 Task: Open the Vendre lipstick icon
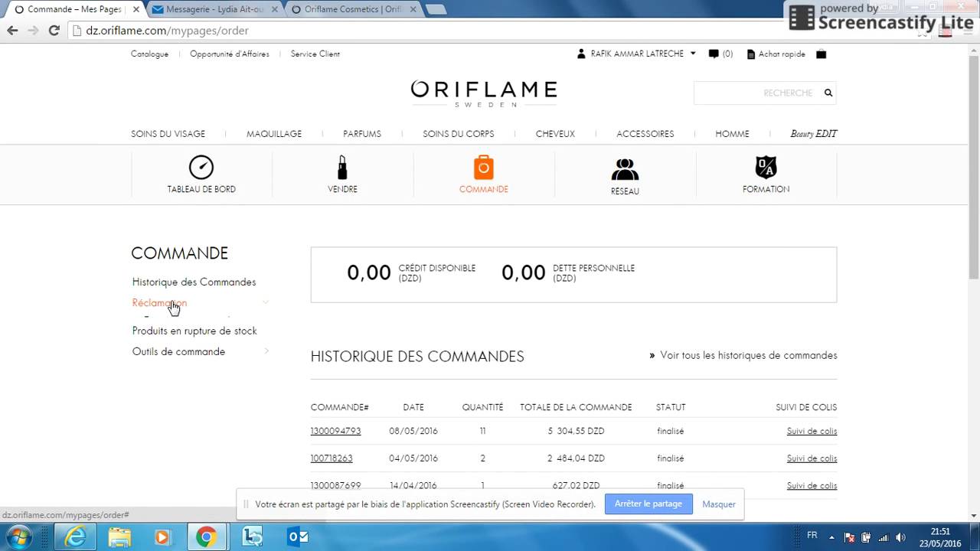(342, 168)
